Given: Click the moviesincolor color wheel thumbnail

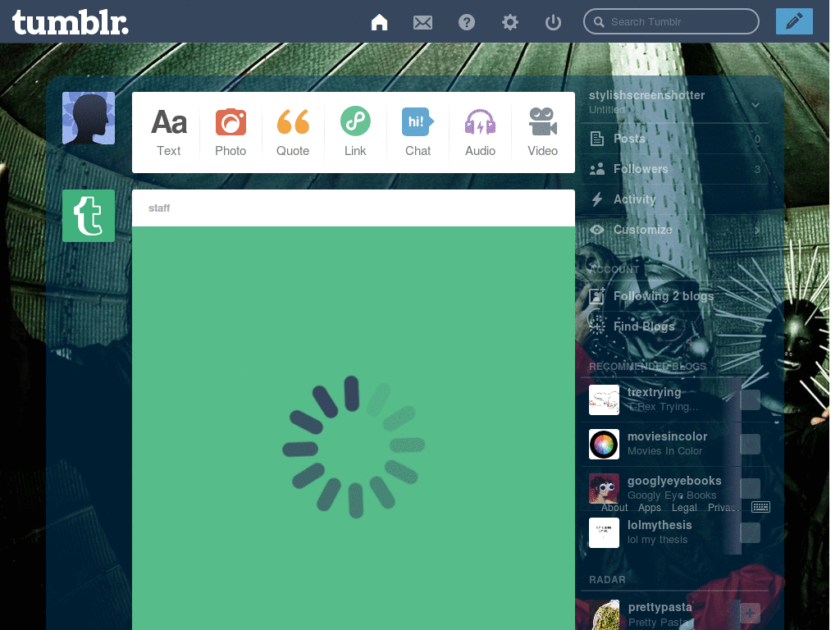Looking at the screenshot, I should point(604,444).
